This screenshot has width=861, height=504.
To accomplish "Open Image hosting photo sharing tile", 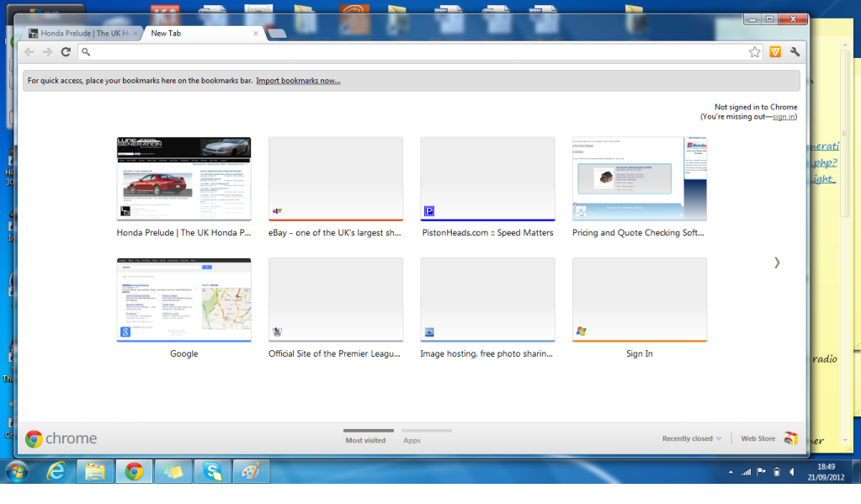I will (487, 300).
